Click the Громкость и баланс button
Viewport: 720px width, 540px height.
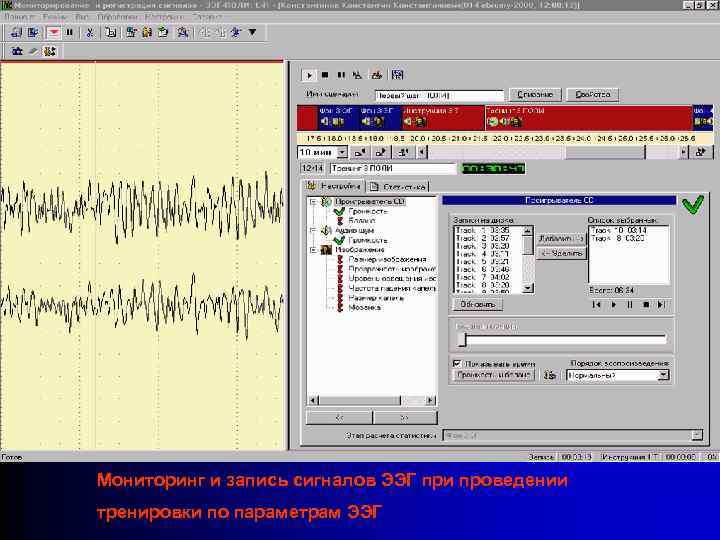tap(494, 375)
